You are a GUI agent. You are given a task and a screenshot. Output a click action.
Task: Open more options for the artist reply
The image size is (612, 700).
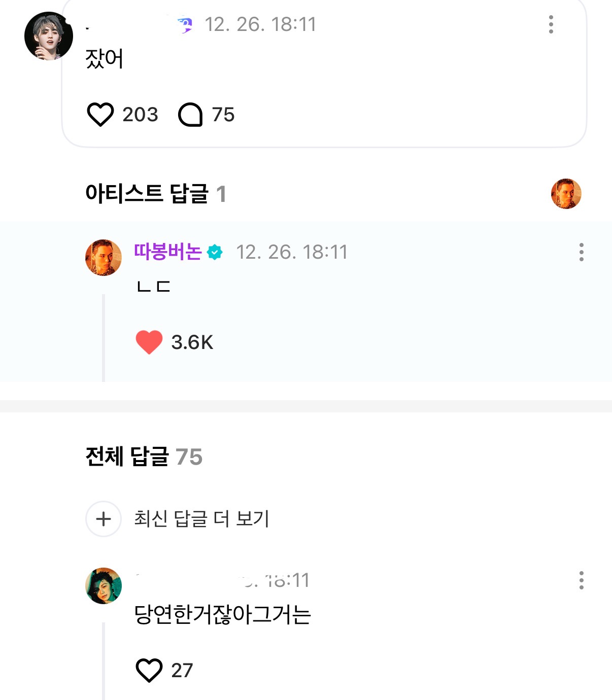(x=581, y=252)
